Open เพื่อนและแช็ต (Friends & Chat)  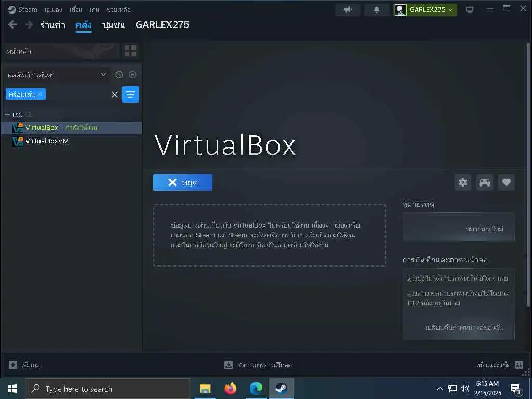tap(499, 365)
